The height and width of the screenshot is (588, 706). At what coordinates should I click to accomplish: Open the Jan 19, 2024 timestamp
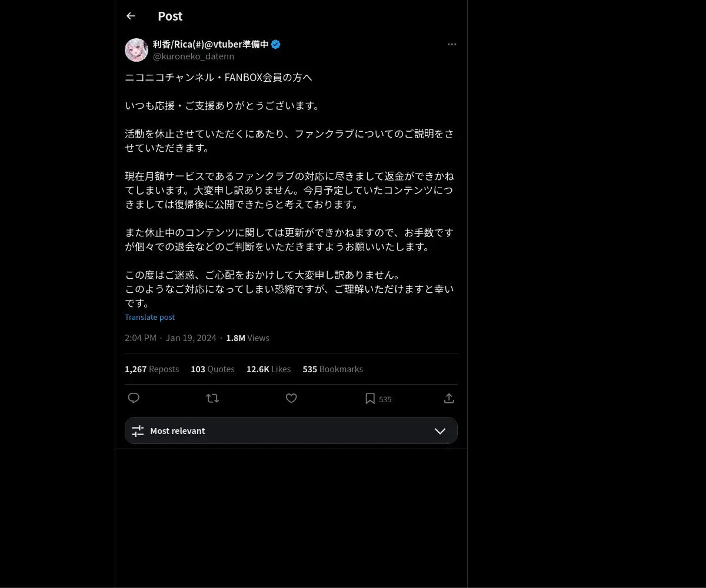191,338
